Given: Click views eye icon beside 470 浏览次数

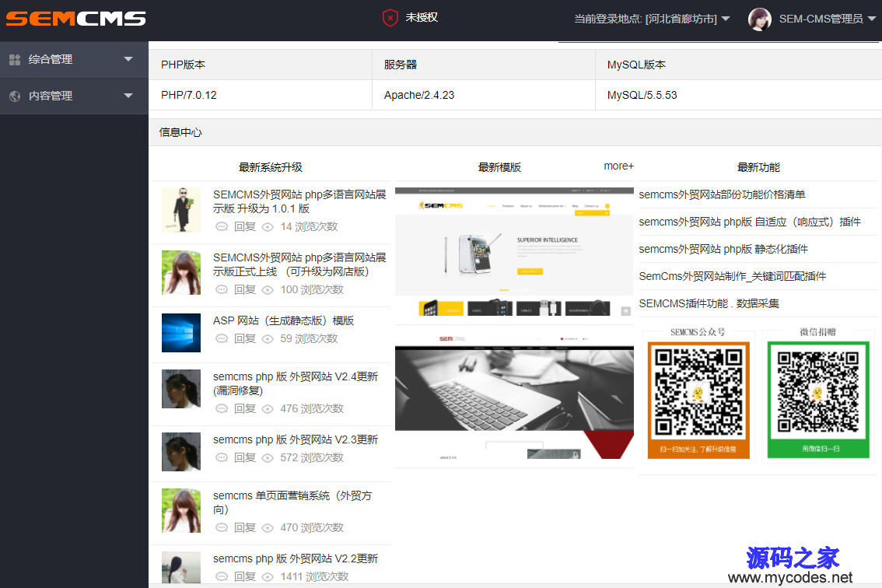Looking at the screenshot, I should coord(268,528).
